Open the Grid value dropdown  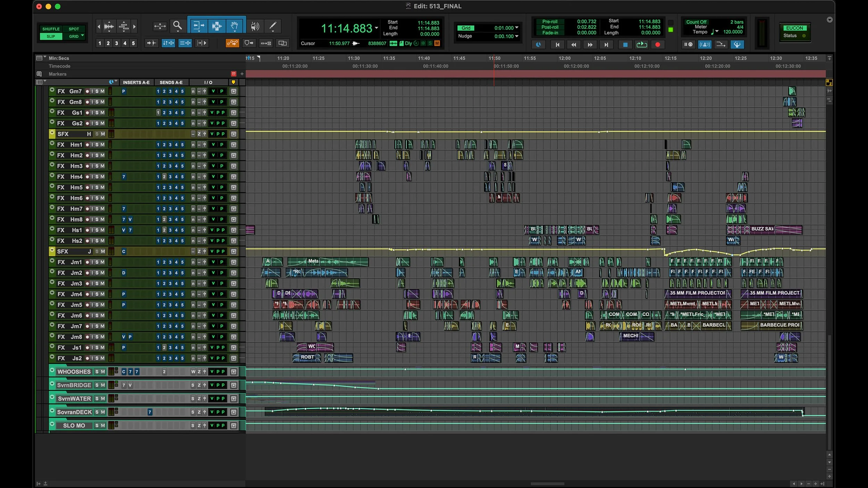click(x=517, y=28)
